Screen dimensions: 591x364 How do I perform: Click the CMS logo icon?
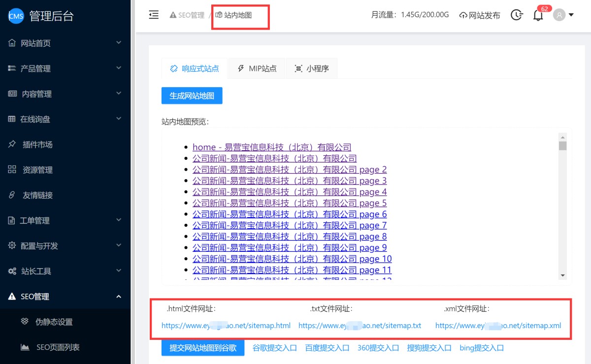click(x=16, y=16)
